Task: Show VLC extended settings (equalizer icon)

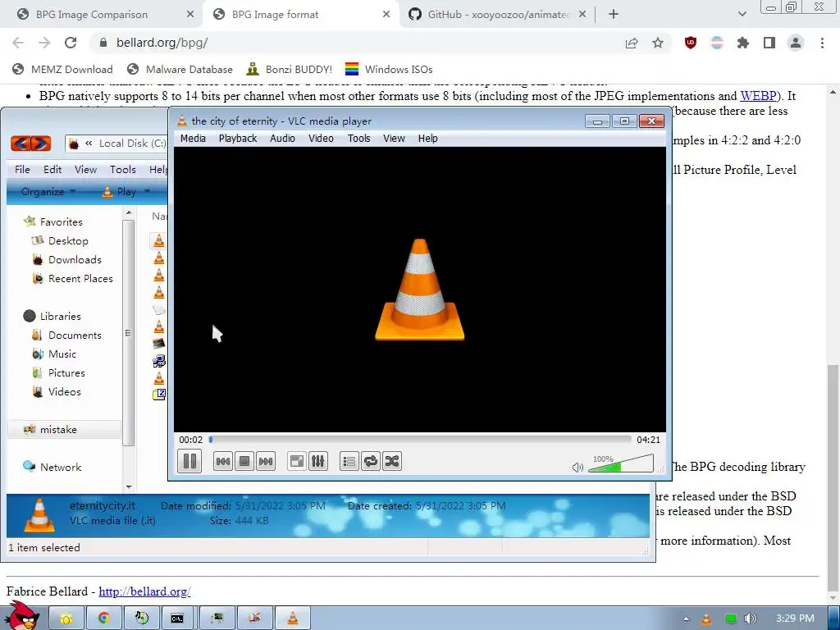Action: 318,461
